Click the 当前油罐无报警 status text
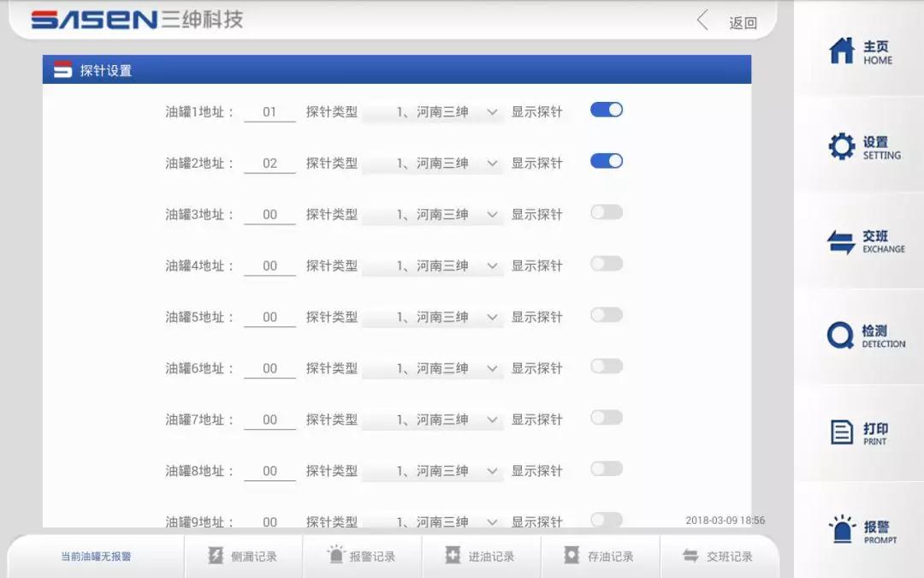The image size is (924, 578). (x=96, y=557)
